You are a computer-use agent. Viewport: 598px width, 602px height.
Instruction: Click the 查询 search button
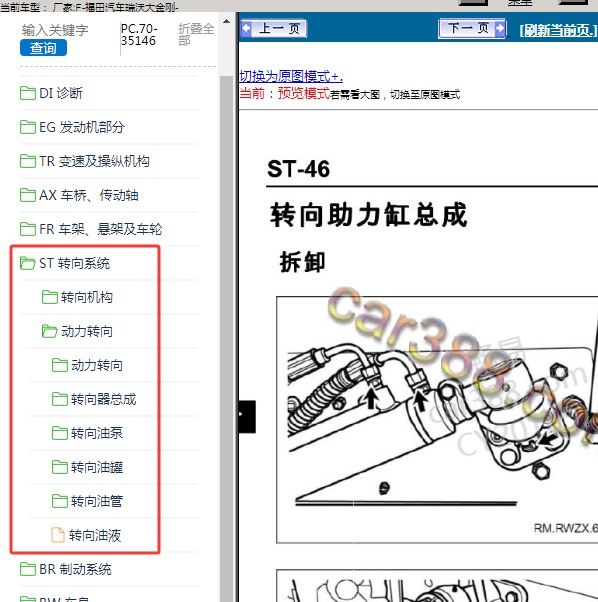click(43, 48)
